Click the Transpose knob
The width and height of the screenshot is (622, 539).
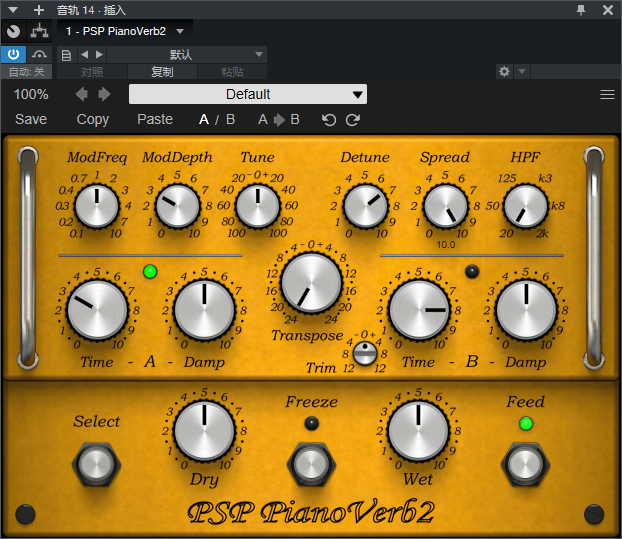tap(311, 283)
